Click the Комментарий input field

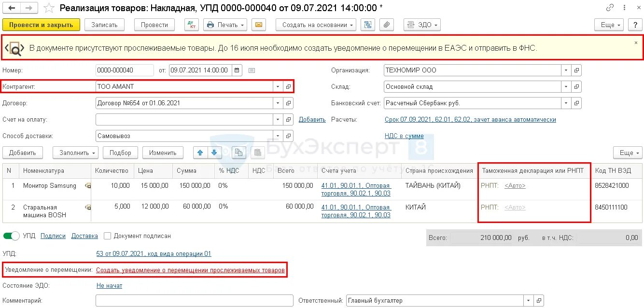[x=194, y=300]
